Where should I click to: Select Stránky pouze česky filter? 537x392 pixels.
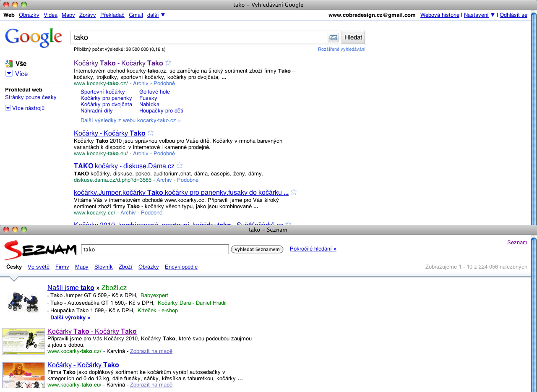[x=31, y=97]
